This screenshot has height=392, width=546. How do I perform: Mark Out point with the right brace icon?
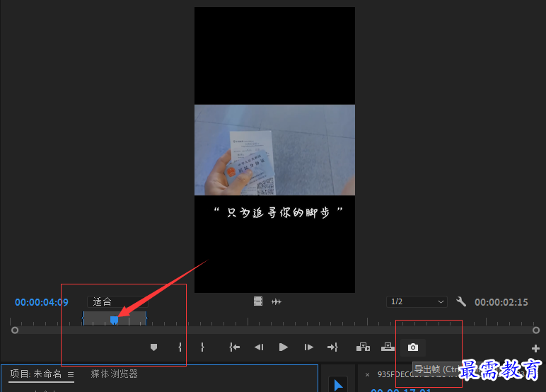[202, 347]
